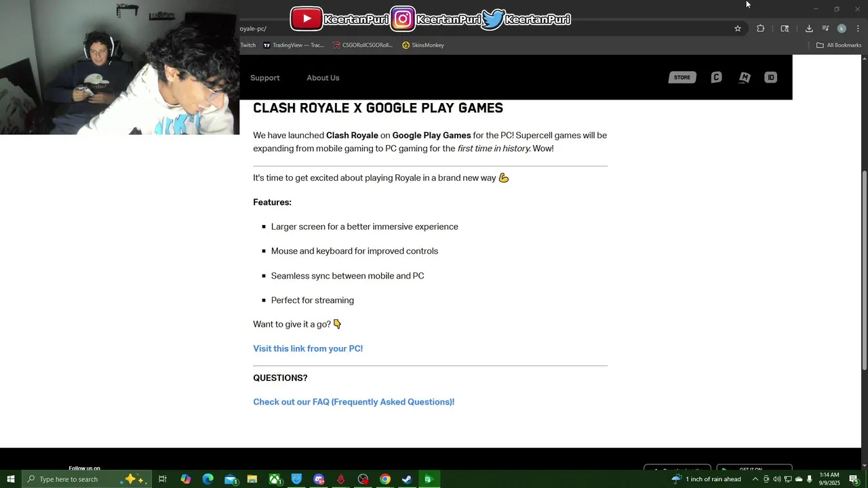Open the green app icon on taskbar

coord(429,479)
